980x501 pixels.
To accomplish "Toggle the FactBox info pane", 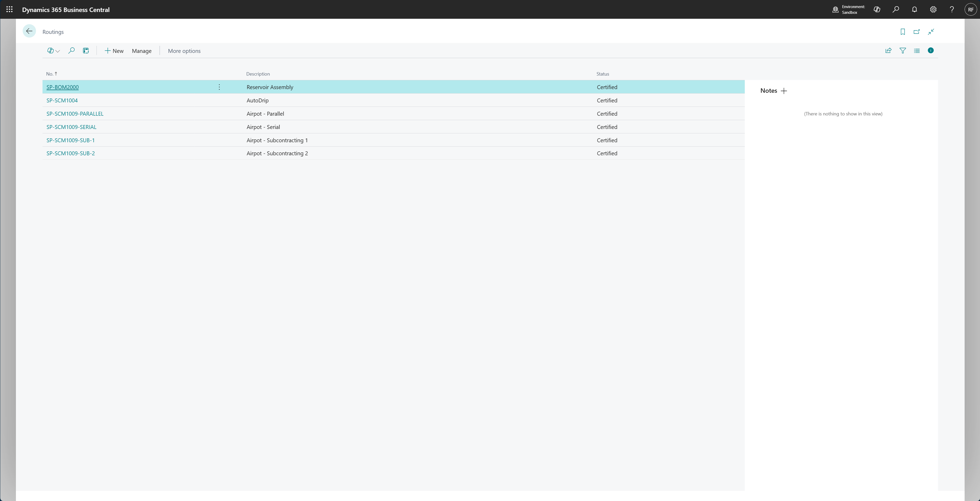I will [x=930, y=51].
